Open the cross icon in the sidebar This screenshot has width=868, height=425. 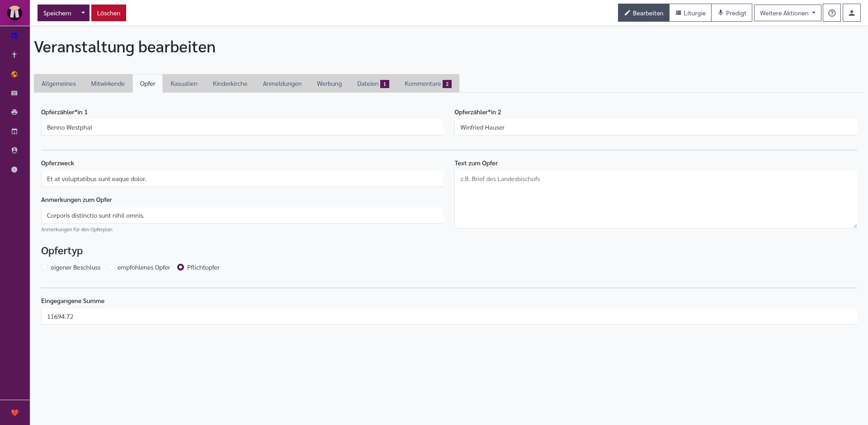point(14,55)
